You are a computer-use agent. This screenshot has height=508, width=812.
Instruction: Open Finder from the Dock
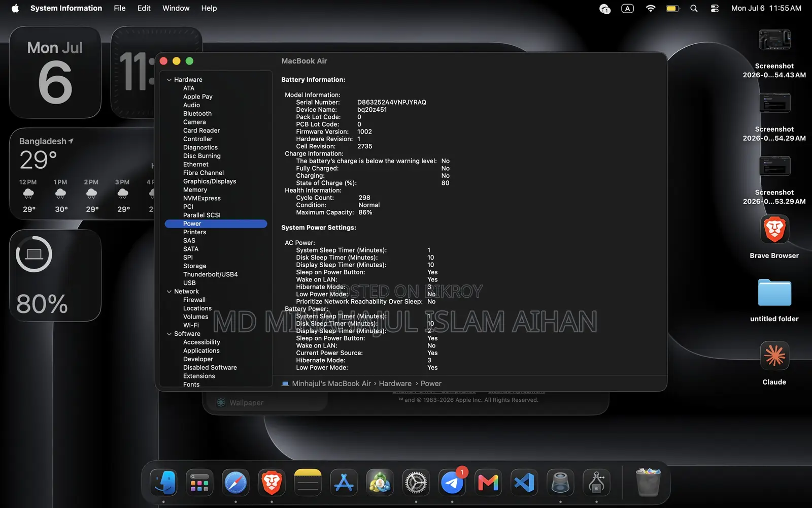[163, 483]
